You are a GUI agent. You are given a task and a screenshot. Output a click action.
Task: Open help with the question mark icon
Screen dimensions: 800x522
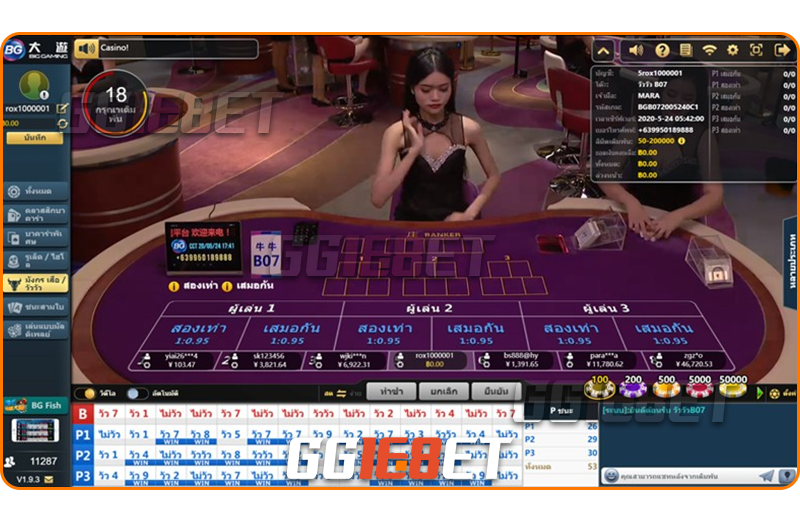(x=662, y=50)
